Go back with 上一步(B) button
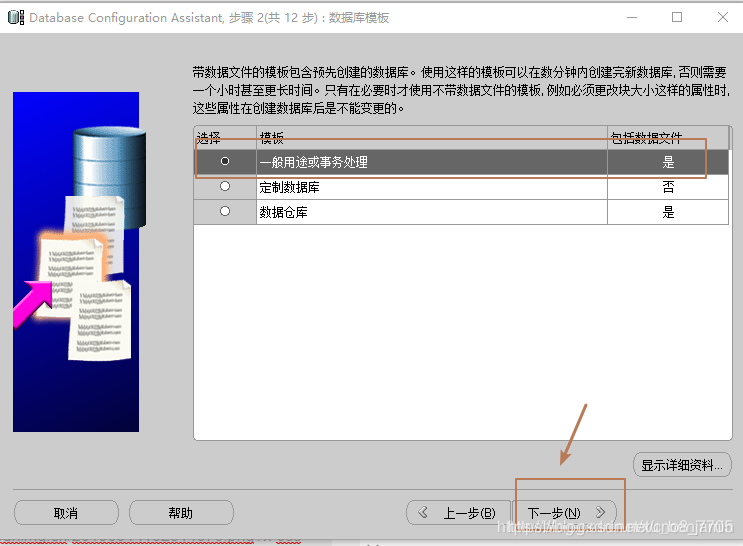This screenshot has height=546, width=743. [458, 512]
